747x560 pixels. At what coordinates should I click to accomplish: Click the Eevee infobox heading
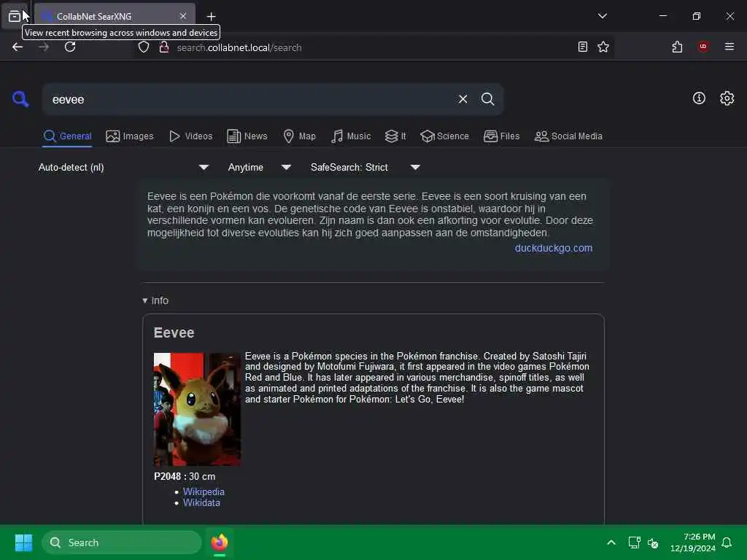(x=174, y=332)
